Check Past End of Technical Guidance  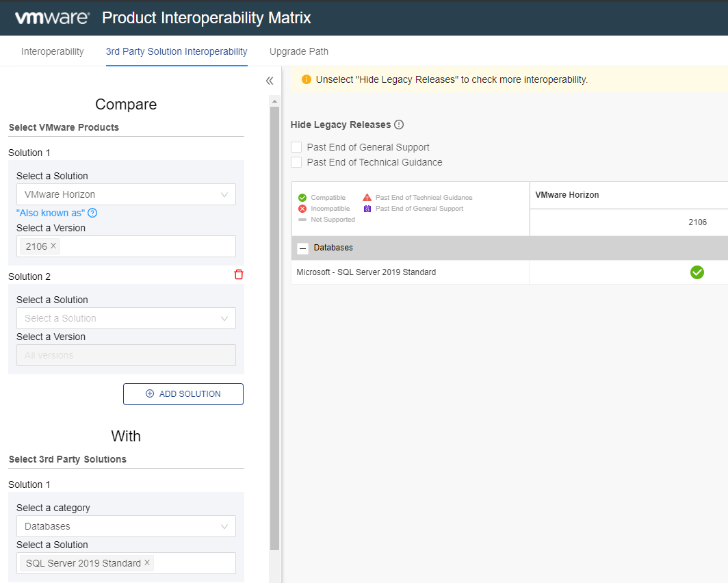click(x=296, y=162)
